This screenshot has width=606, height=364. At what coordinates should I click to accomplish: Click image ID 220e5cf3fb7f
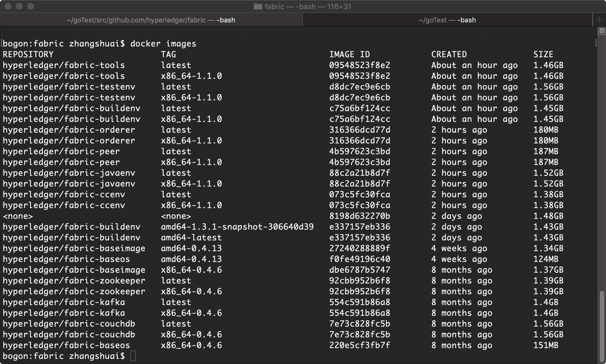pos(360,345)
